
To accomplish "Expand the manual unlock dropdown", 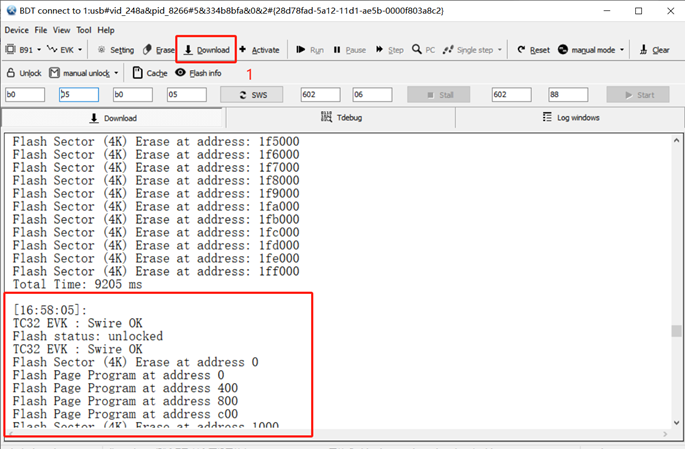I will [116, 73].
